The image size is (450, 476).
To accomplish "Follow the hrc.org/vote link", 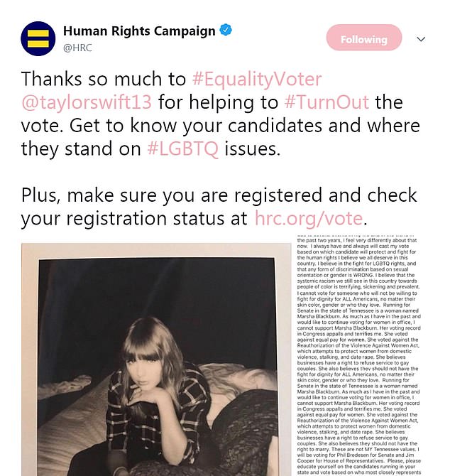I will (308, 218).
